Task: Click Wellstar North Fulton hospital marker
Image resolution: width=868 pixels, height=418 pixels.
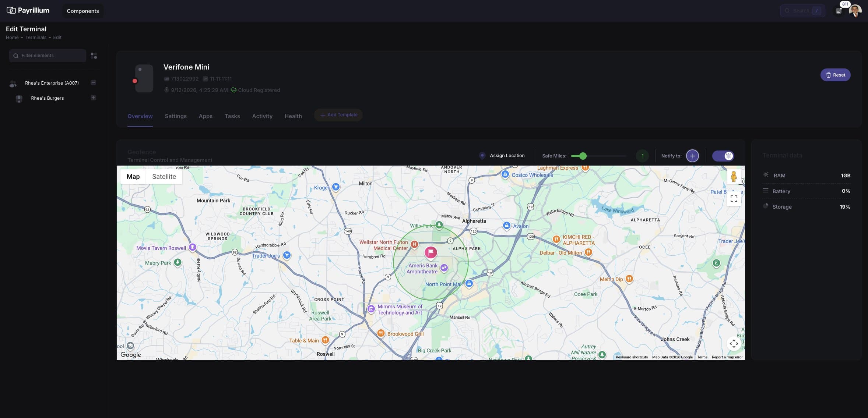Action: coord(414,244)
